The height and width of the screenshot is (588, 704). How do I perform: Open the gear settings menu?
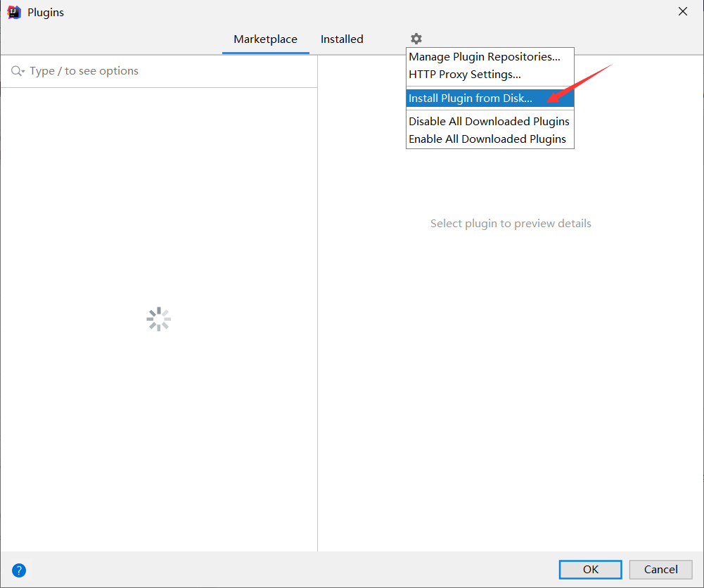click(x=416, y=39)
